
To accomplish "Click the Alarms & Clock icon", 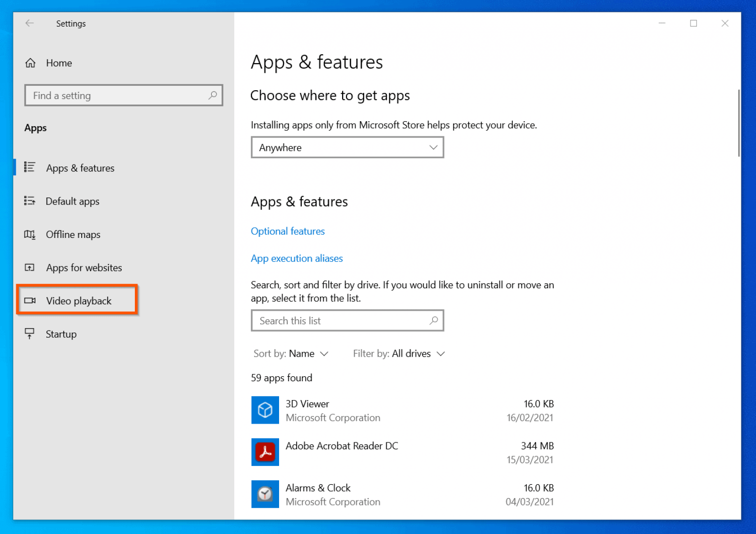I will tap(265, 494).
